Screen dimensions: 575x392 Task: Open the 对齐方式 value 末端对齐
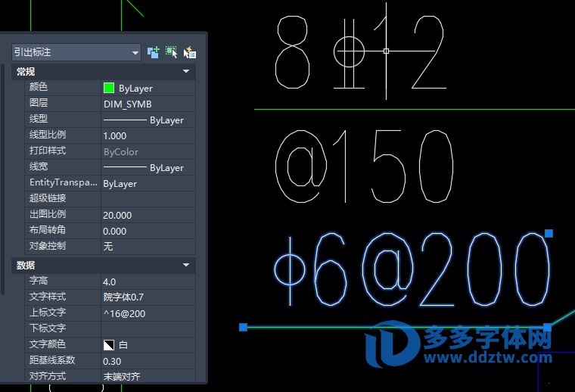click(x=148, y=376)
